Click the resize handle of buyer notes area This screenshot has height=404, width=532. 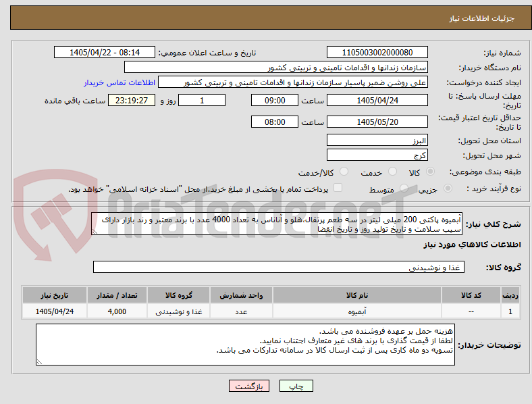[39, 362]
